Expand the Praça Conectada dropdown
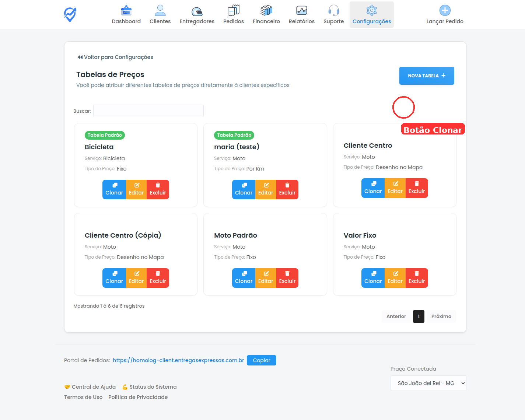This screenshot has width=525, height=420. point(428,383)
